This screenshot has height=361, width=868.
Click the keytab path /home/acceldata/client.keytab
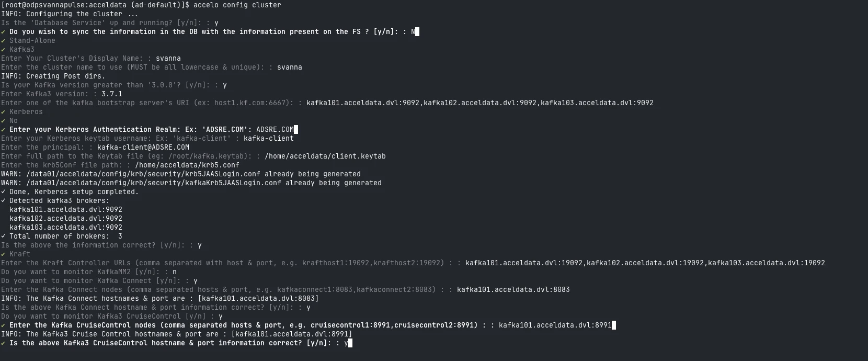coord(325,156)
